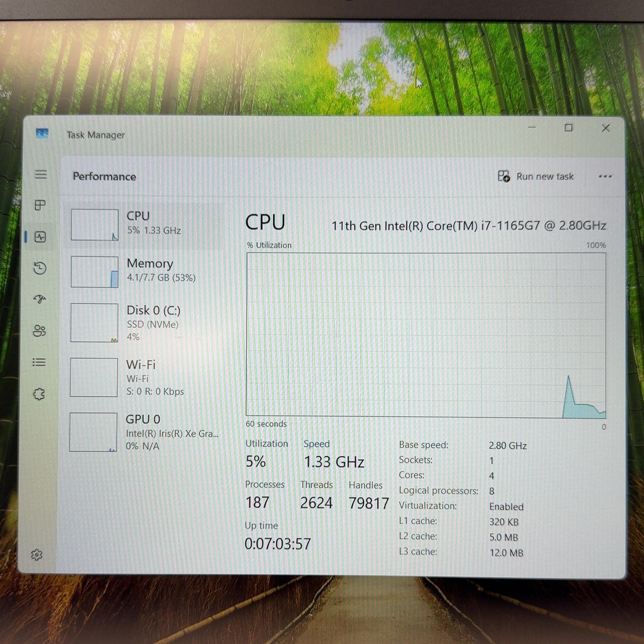
Task: Open the App history page icon
Action: [x=40, y=268]
